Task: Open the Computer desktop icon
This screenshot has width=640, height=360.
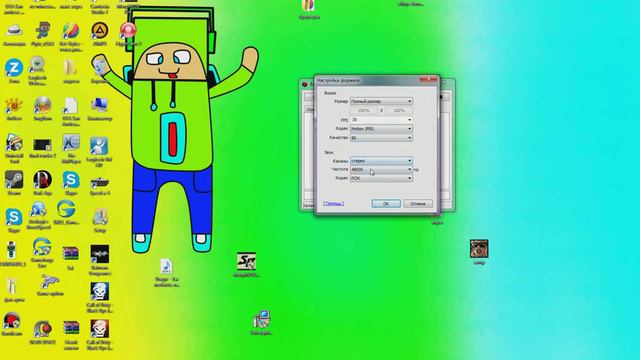Action: tap(99, 105)
